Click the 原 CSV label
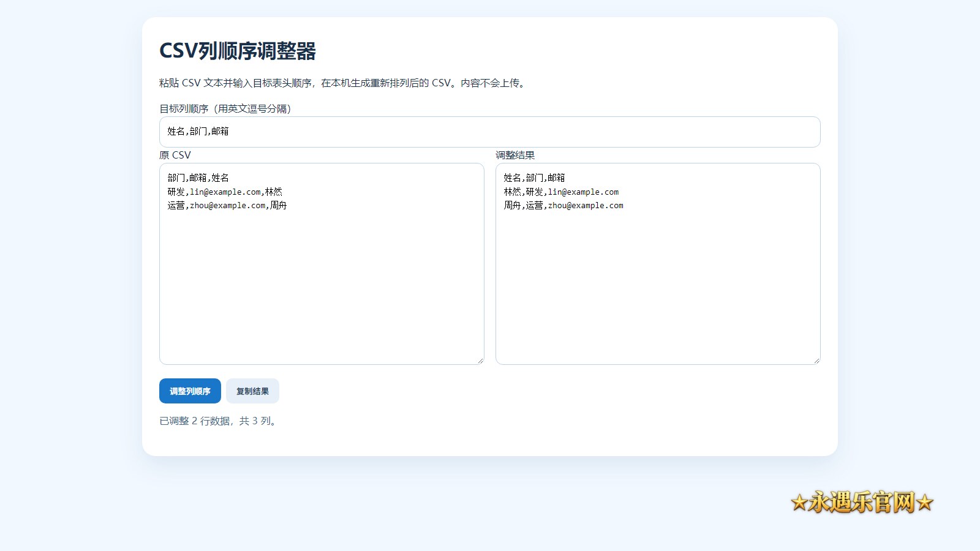This screenshot has width=980, height=551. click(x=175, y=155)
